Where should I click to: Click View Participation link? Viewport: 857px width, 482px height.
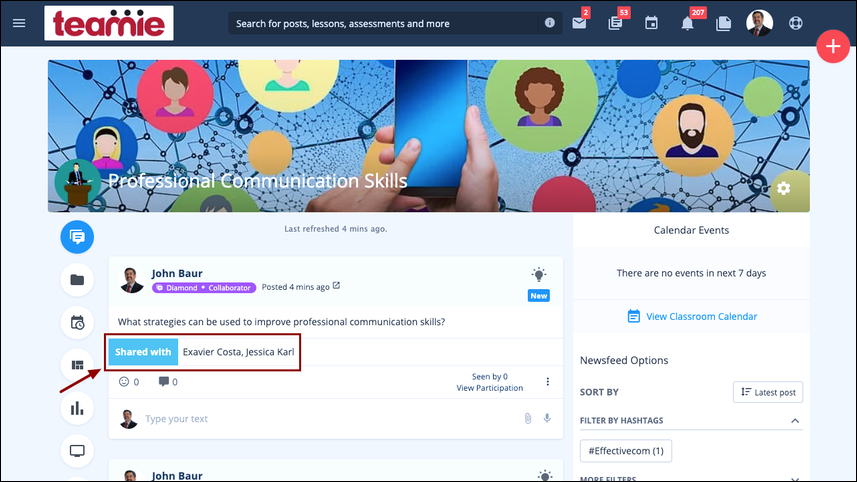point(490,388)
